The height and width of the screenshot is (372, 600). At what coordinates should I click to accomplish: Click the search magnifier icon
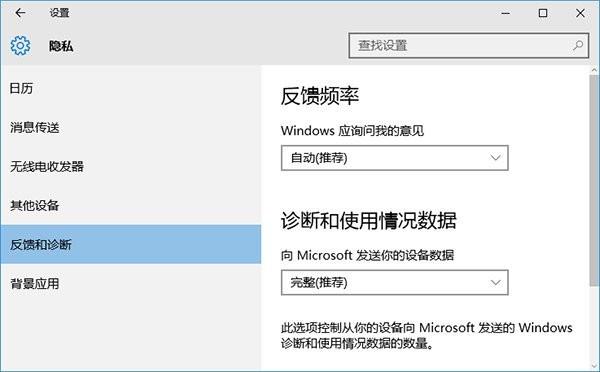coord(578,46)
